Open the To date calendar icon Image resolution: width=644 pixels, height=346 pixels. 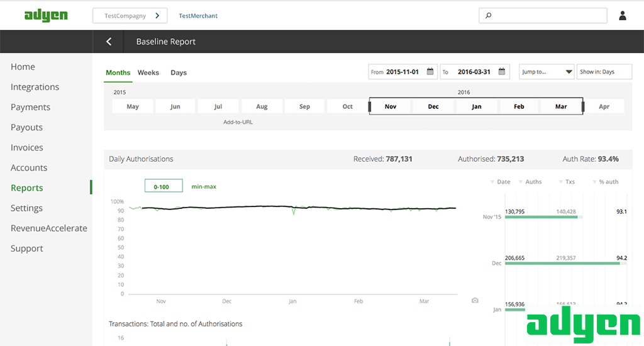[502, 72]
